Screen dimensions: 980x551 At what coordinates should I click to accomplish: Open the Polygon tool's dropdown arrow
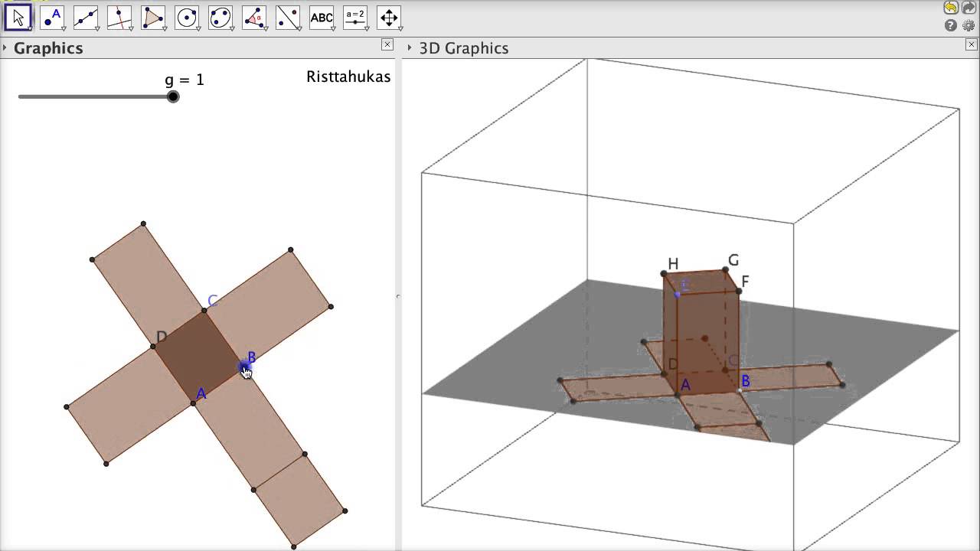click(x=163, y=28)
